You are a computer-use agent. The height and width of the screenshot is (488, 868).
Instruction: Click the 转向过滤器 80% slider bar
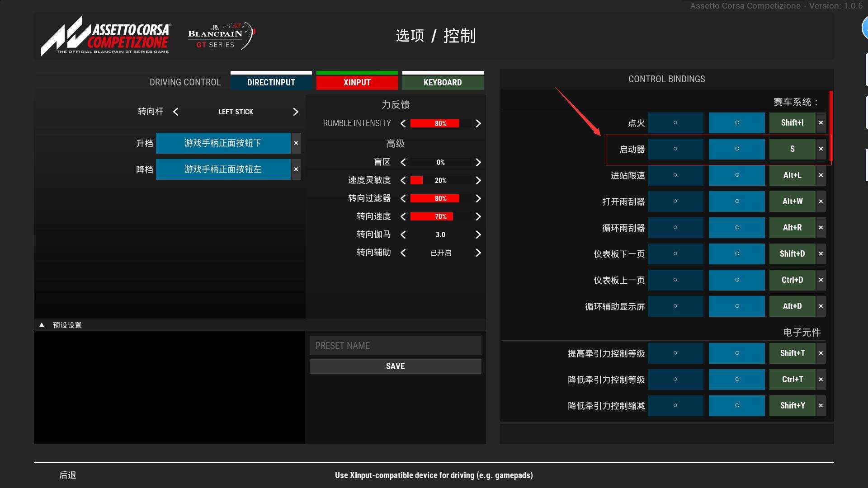441,198
